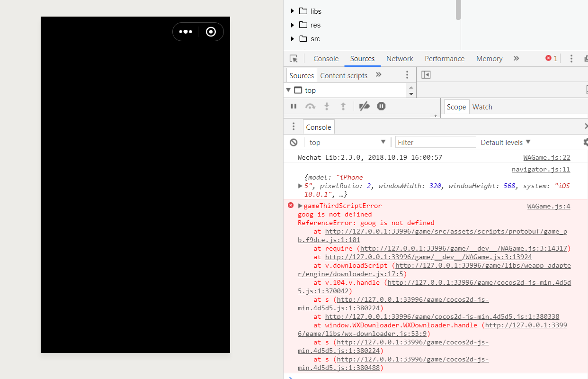Expand the gameThirdScriptError entry arrow

[x=300, y=206]
